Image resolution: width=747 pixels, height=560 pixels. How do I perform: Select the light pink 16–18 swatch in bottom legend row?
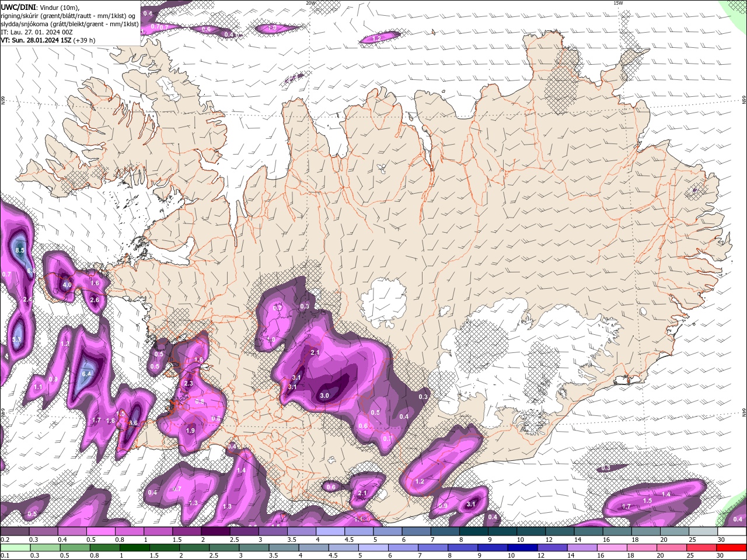(x=612, y=548)
